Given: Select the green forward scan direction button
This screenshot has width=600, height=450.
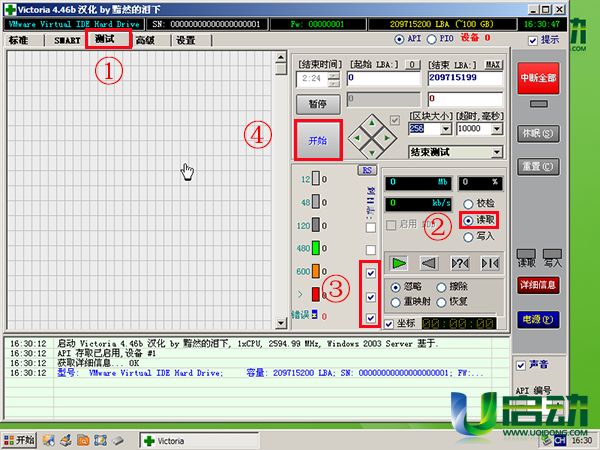Looking at the screenshot, I should (x=399, y=263).
